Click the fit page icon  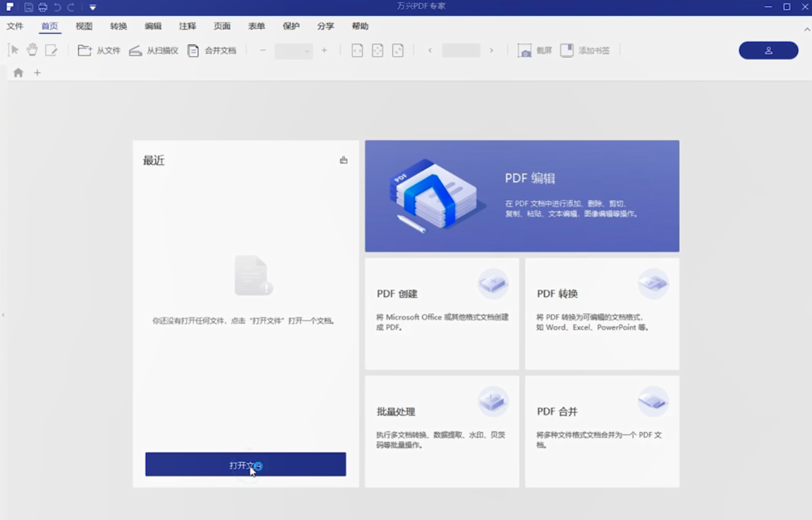(x=378, y=50)
